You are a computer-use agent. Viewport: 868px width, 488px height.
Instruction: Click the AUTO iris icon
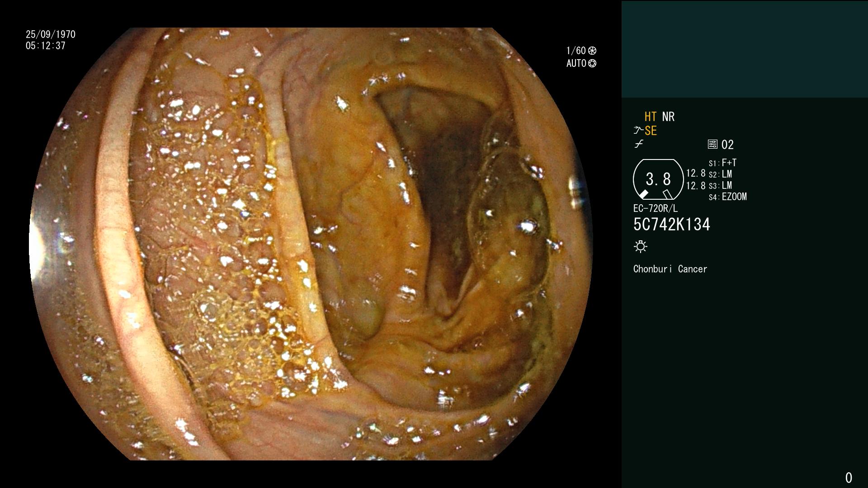click(x=592, y=63)
